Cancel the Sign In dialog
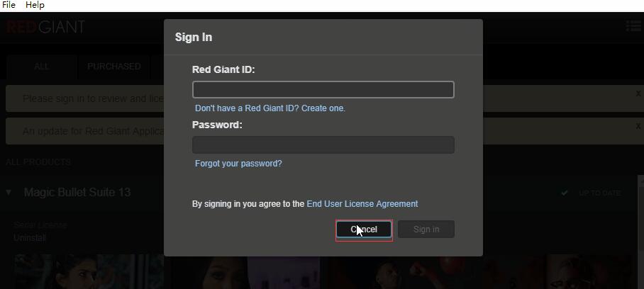 364,229
